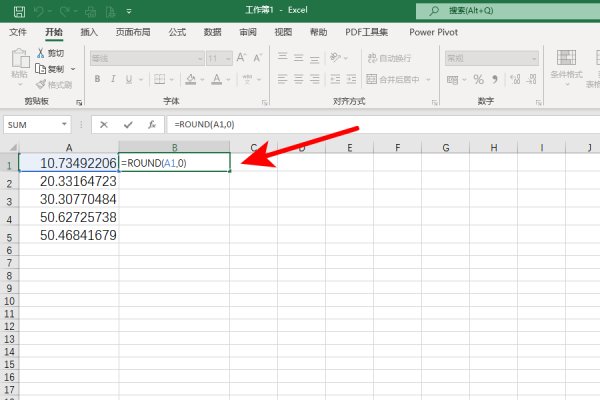Screen dimensions: 600x400
Task: Toggle Align Left
Action: [282, 79]
